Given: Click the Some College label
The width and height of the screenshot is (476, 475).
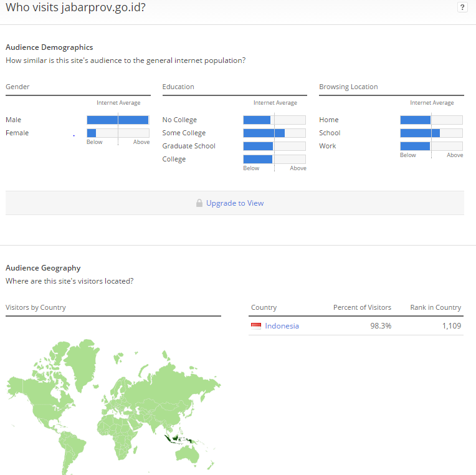Looking at the screenshot, I should coord(184,133).
